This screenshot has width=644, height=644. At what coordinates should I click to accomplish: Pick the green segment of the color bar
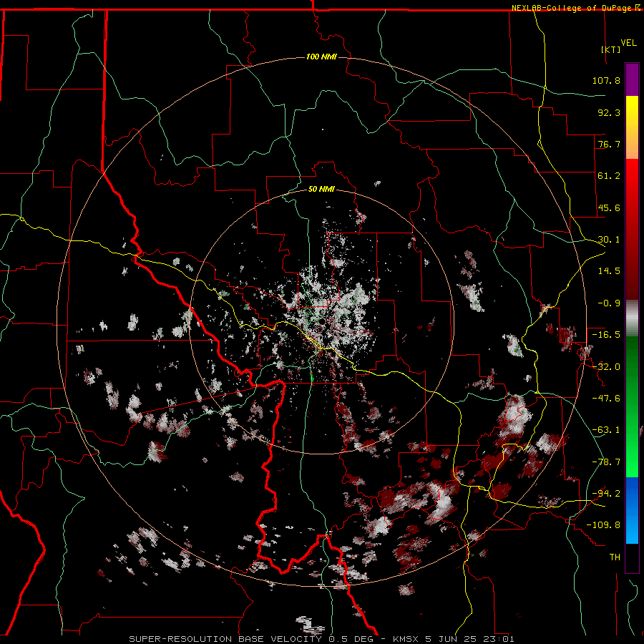click(x=632, y=406)
